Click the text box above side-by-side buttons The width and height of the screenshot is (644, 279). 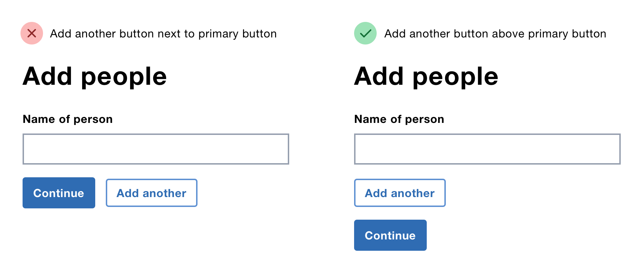(156, 149)
